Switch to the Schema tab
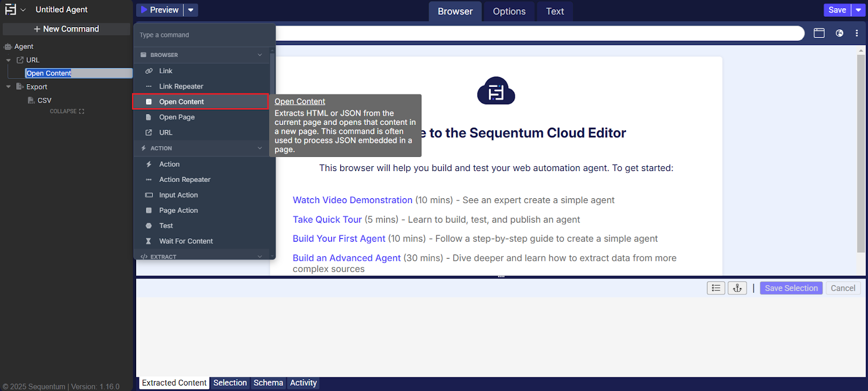Viewport: 868px width, 391px height. [268, 383]
